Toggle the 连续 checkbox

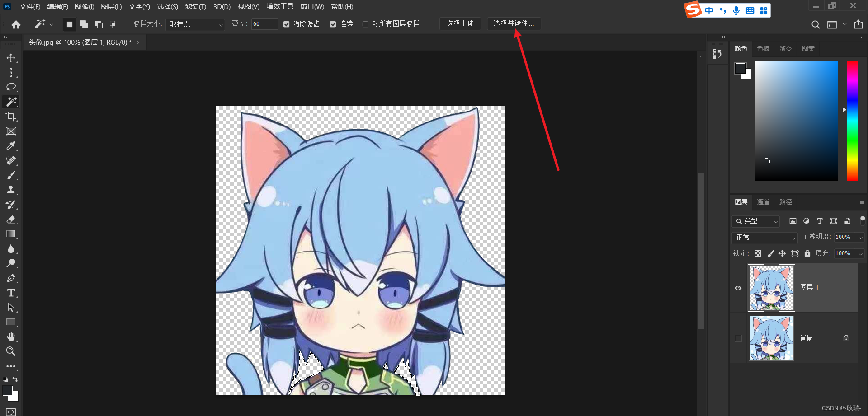point(333,24)
